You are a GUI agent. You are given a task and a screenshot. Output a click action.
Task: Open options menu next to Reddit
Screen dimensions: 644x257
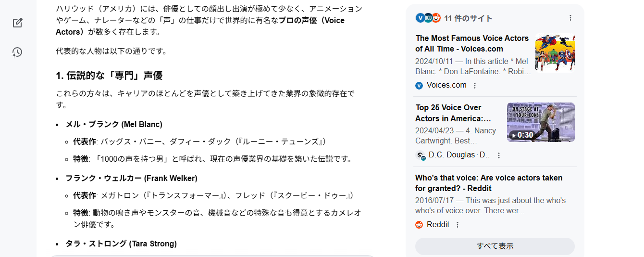[458, 225]
